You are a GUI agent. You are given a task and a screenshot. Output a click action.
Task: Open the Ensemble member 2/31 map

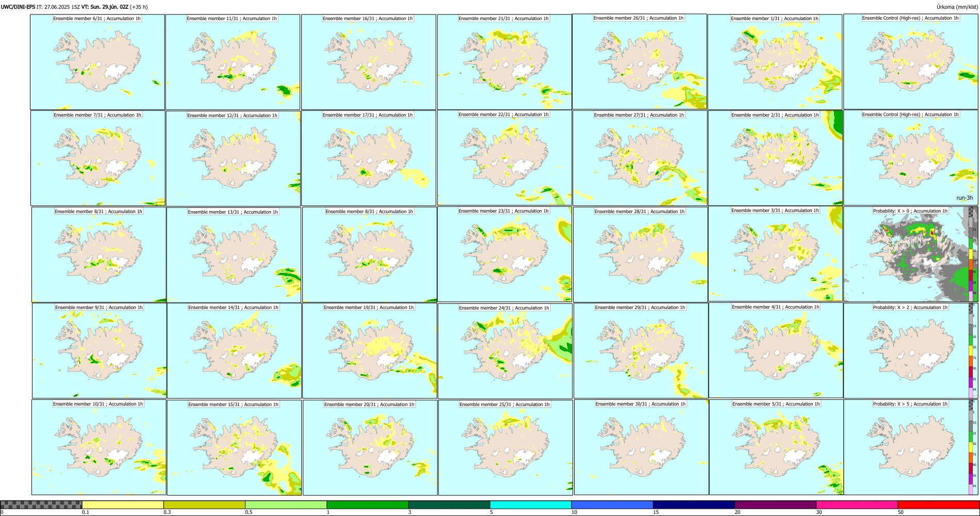click(775, 158)
